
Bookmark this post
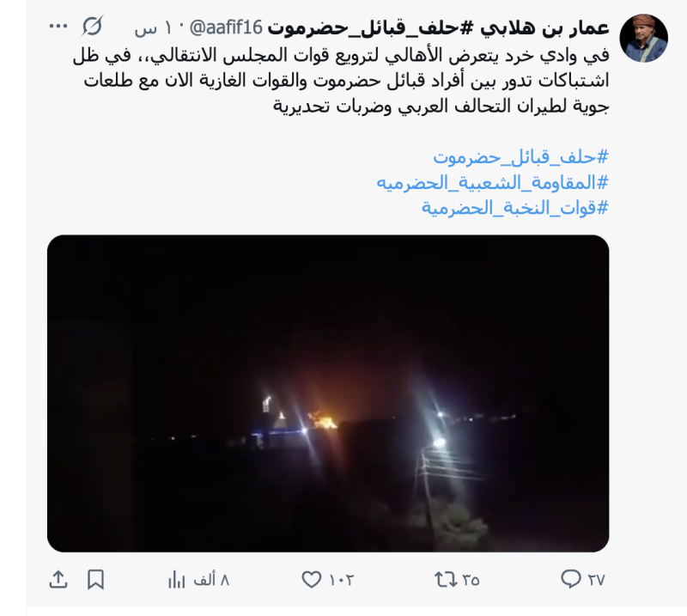pos(95,580)
